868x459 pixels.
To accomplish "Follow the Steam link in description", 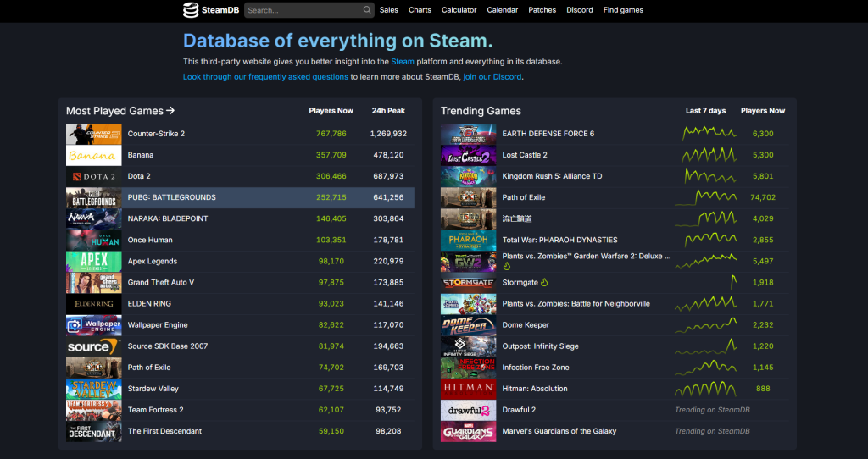I will (x=403, y=61).
